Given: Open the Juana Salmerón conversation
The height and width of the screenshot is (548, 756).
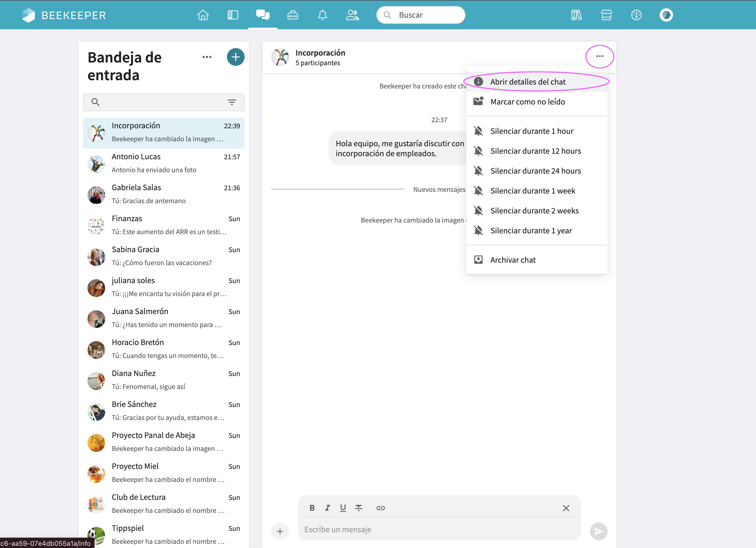Looking at the screenshot, I should pyautogui.click(x=163, y=319).
